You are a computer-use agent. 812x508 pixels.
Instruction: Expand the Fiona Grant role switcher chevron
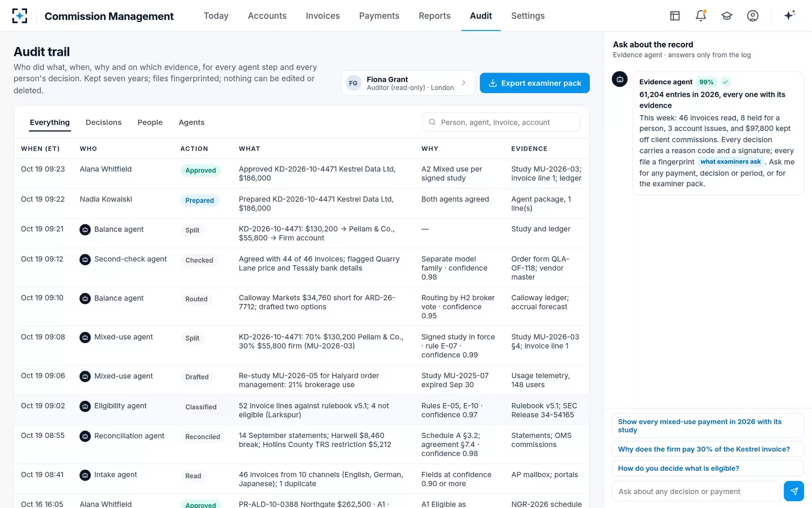coord(464,83)
